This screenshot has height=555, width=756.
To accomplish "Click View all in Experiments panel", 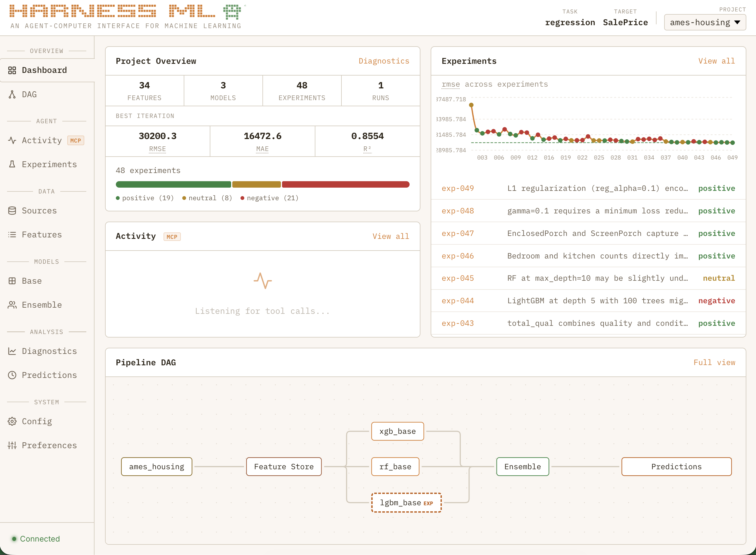I will coord(717,61).
